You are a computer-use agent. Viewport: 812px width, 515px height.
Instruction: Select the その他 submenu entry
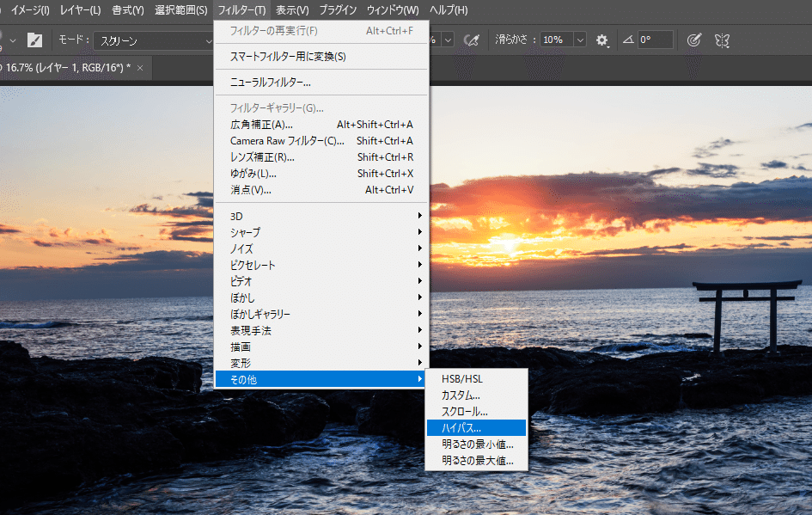click(x=321, y=379)
